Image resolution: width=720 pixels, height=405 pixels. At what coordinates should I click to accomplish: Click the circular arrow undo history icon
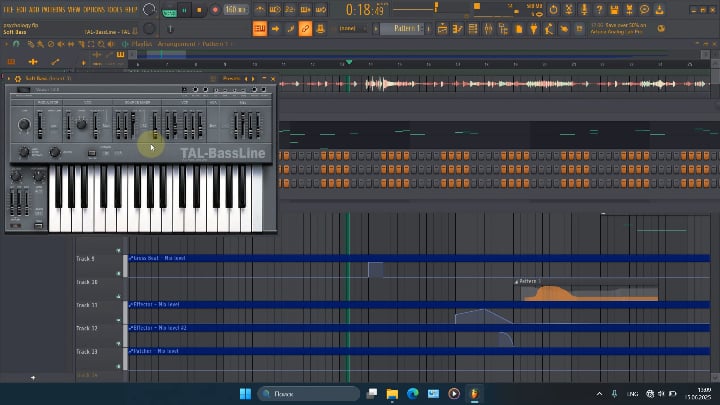(553, 10)
